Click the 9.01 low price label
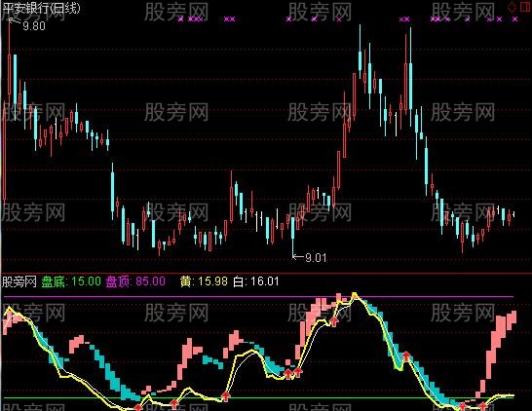Screen dimensions: 532x411 tap(316, 258)
